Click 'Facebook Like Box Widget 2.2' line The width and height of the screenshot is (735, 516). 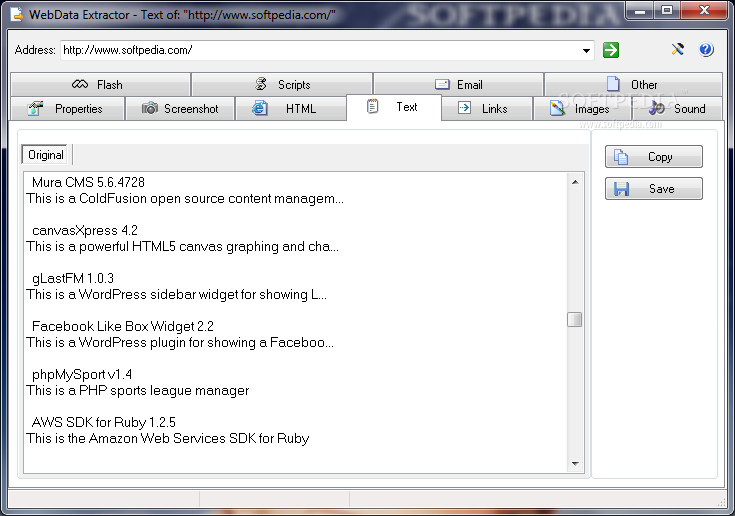click(122, 326)
